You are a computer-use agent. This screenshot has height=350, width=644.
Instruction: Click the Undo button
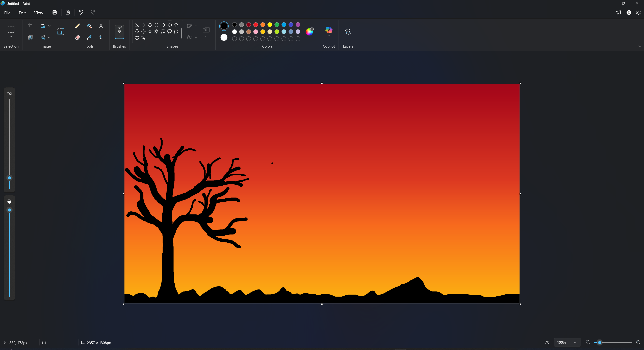point(81,12)
